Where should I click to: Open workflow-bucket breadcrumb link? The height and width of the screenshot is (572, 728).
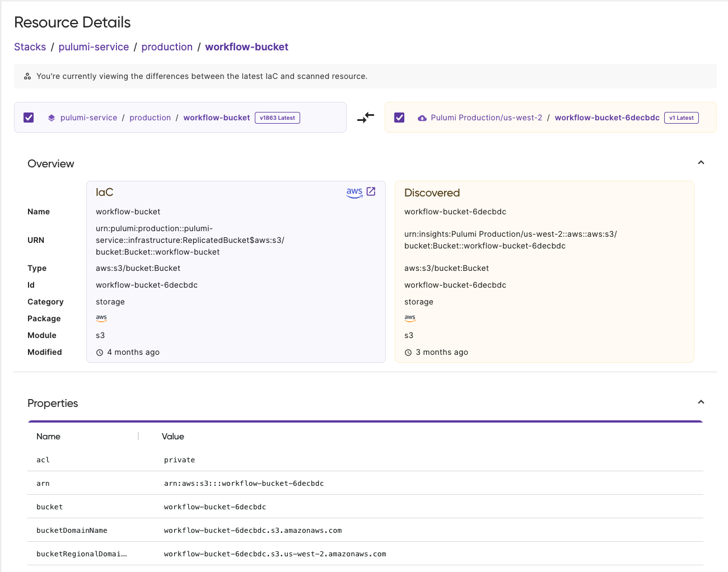tap(246, 47)
